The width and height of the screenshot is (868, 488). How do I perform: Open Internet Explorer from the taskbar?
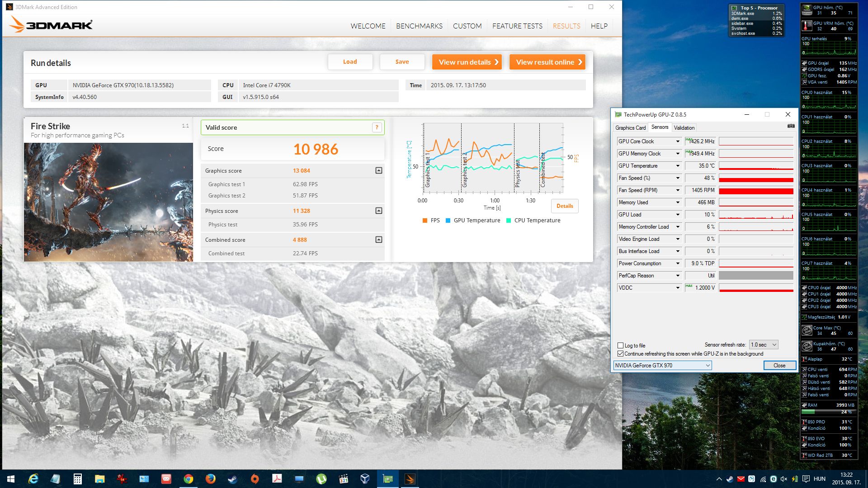click(x=33, y=479)
